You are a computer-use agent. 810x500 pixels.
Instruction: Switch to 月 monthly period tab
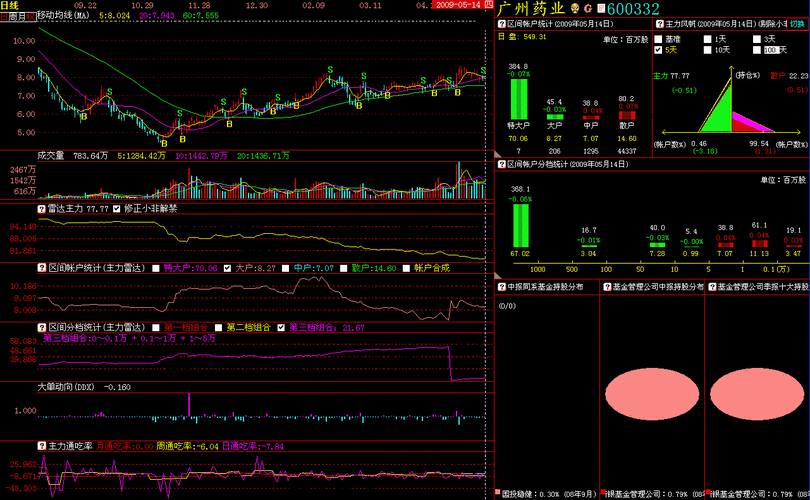point(22,16)
